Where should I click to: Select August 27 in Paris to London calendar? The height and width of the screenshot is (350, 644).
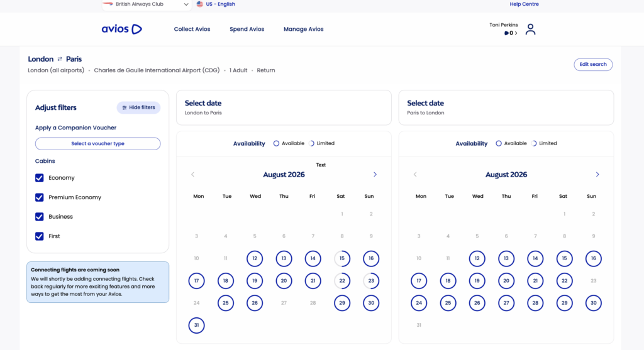pos(506,303)
